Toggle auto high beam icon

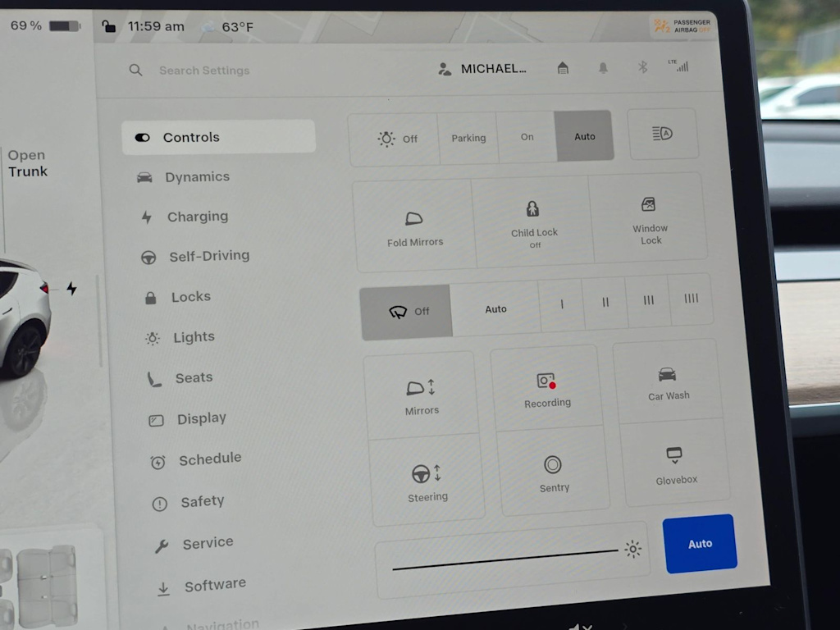663,134
